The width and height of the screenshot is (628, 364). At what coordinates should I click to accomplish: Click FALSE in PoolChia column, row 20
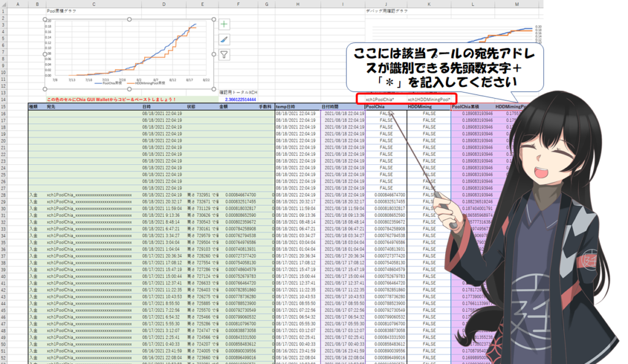tap(386, 141)
